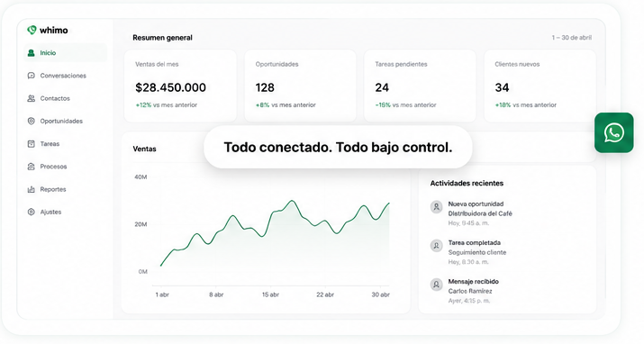The height and width of the screenshot is (344, 644).
Task: Click the Ajustes gear icon
Action: 31,212
